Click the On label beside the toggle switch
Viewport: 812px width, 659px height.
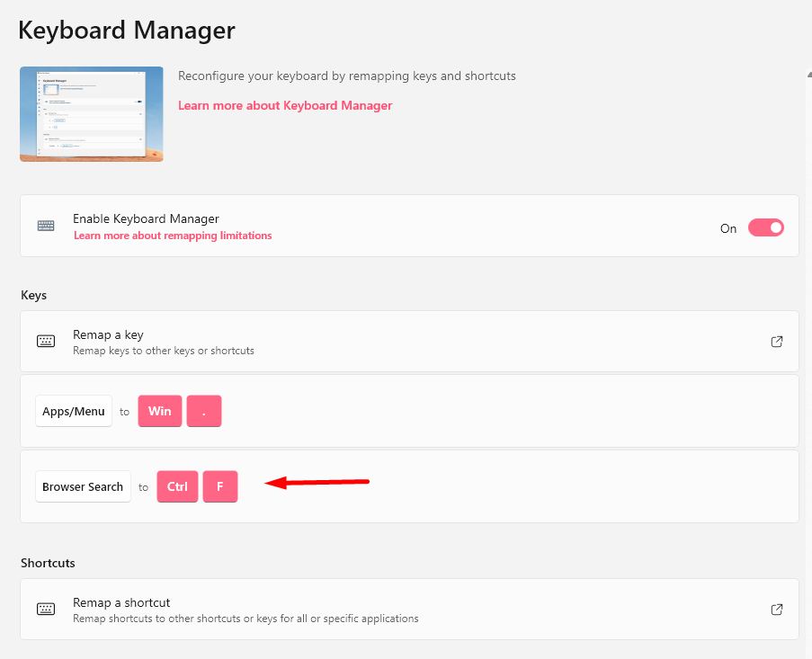tap(728, 228)
